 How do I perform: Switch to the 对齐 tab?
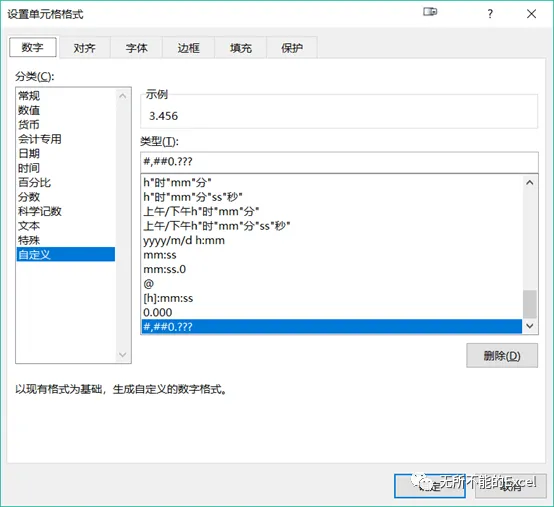pyautogui.click(x=85, y=48)
